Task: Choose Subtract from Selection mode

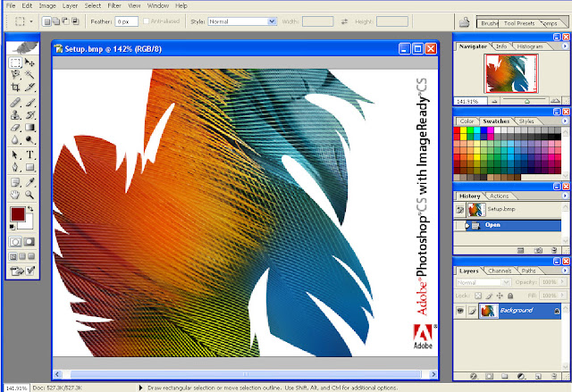Action: (x=65, y=21)
